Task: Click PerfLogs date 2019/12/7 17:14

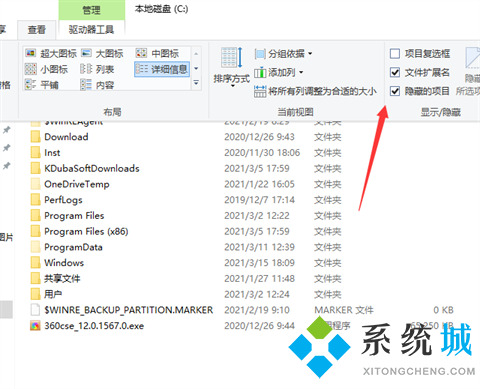Action: click(x=259, y=200)
